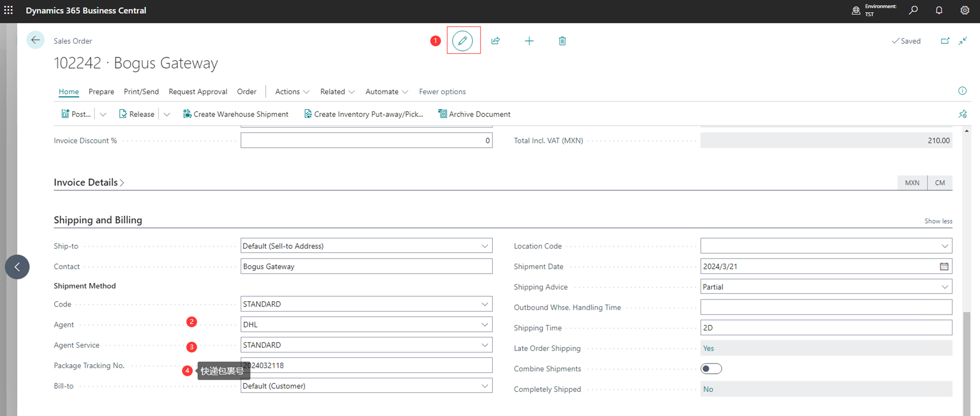
Task: Click the Package Tracking No. field
Action: coord(366,365)
